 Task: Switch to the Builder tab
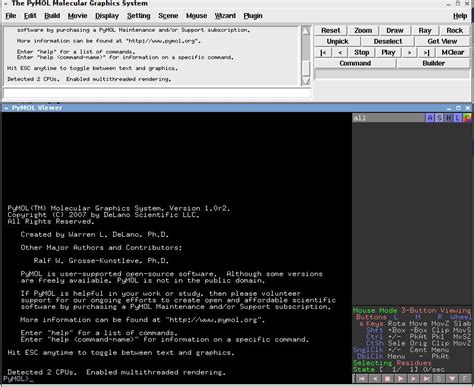433,63
